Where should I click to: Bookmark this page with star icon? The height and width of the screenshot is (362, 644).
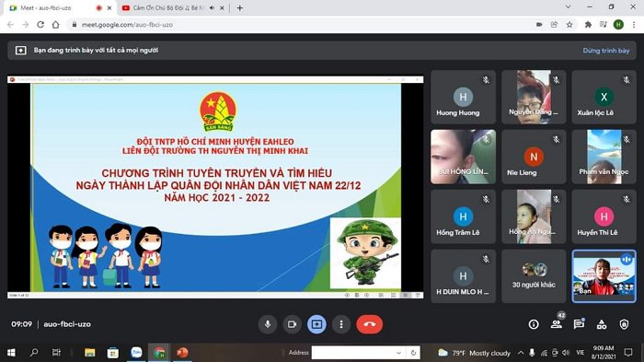tap(569, 25)
